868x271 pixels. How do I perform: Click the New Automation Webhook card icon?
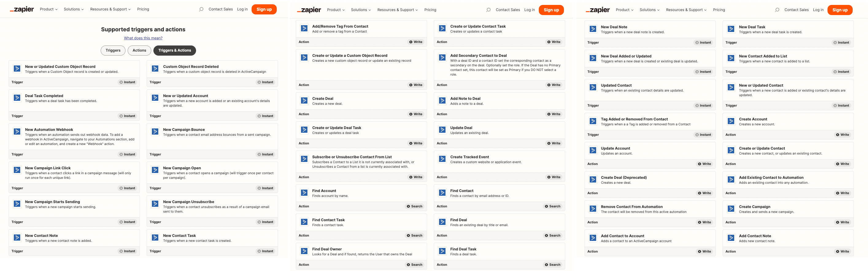click(17, 132)
